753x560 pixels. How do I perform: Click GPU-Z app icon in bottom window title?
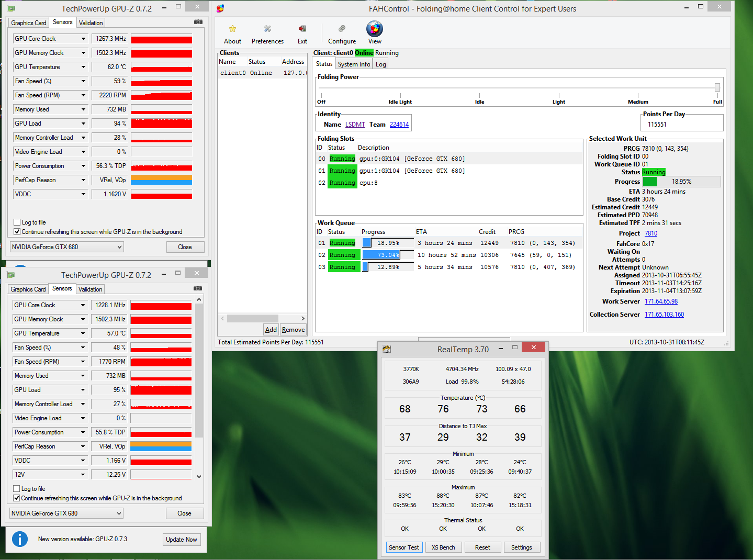(x=11, y=275)
